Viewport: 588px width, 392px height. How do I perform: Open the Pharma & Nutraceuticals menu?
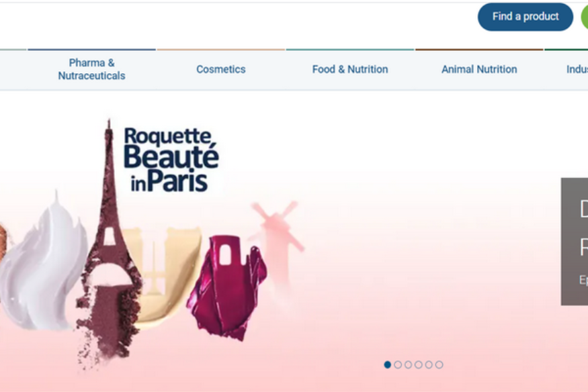[91, 69]
